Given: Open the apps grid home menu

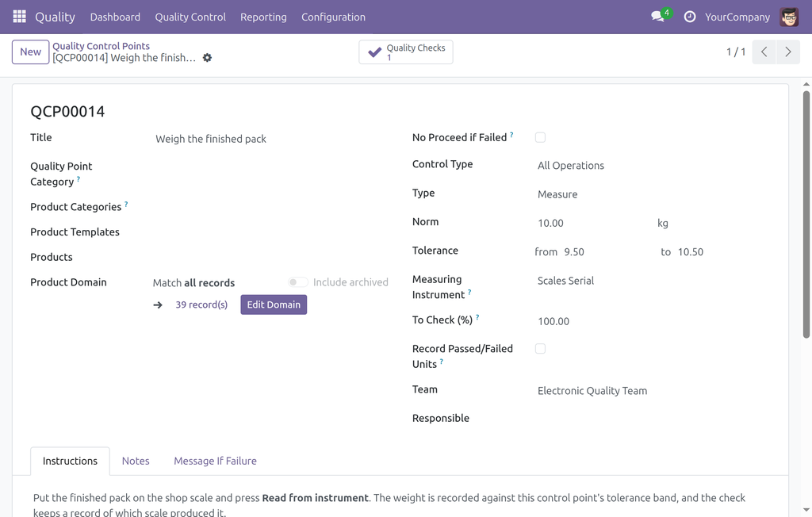Looking at the screenshot, I should click(x=19, y=17).
